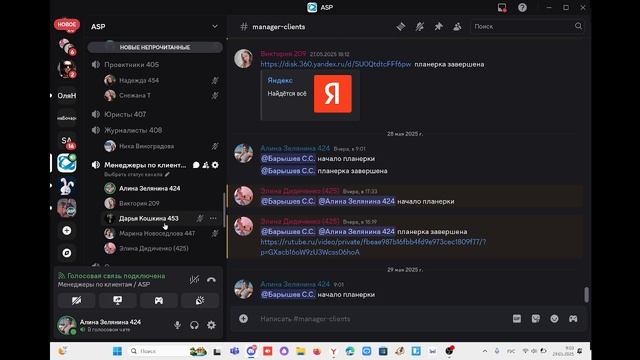Toggle notification settings bell in channel header
Screen dimensions: 640x360
[x=420, y=27]
